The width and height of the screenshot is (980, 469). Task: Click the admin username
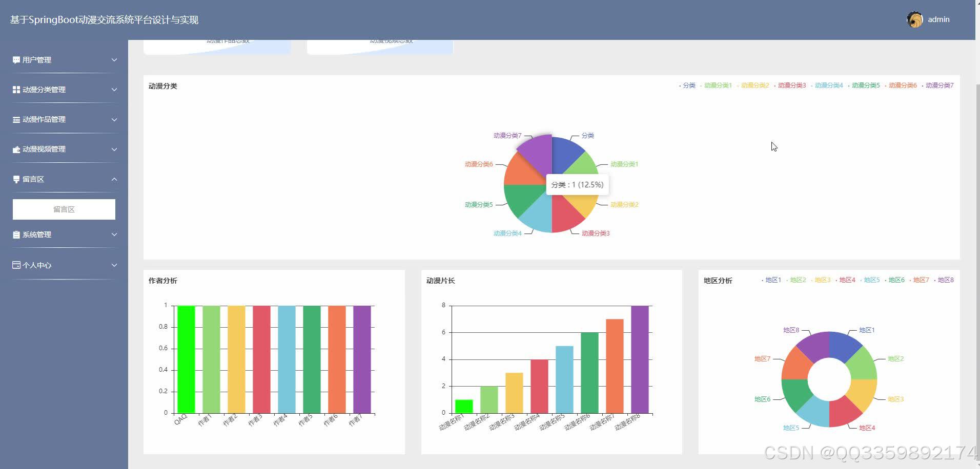tap(938, 19)
